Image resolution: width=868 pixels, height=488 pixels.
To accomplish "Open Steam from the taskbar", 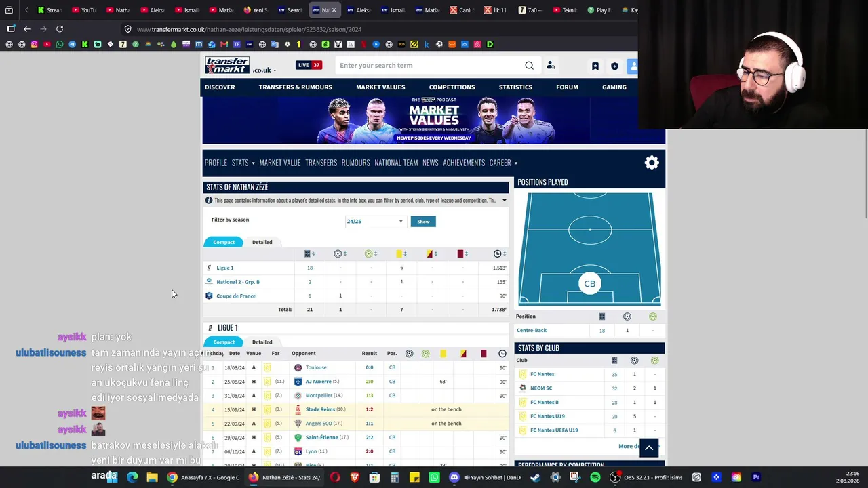I will click(x=535, y=477).
